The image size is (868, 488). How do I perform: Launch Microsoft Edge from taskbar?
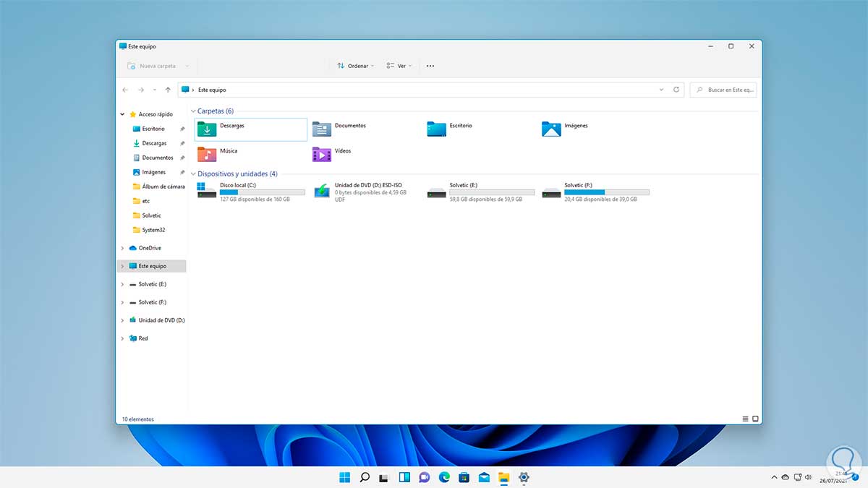(444, 477)
